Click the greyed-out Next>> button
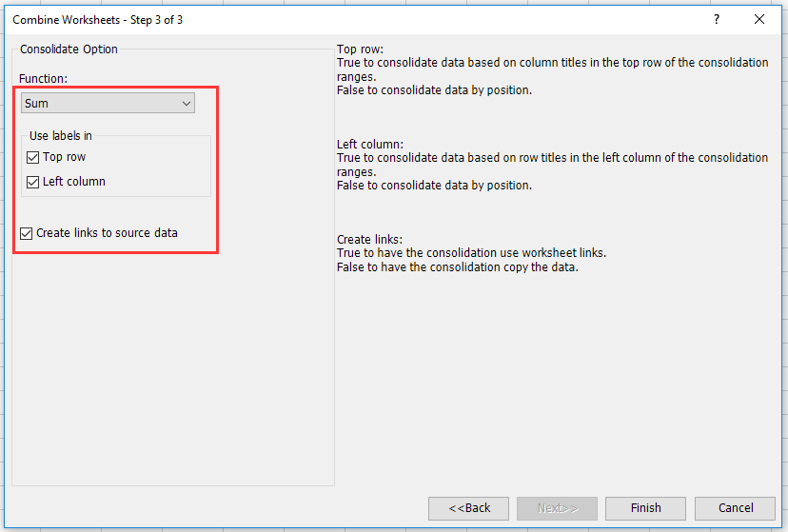 click(x=557, y=508)
